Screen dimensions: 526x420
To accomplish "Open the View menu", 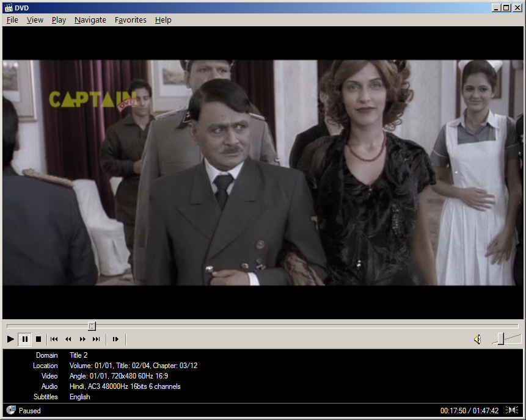I will (x=35, y=20).
